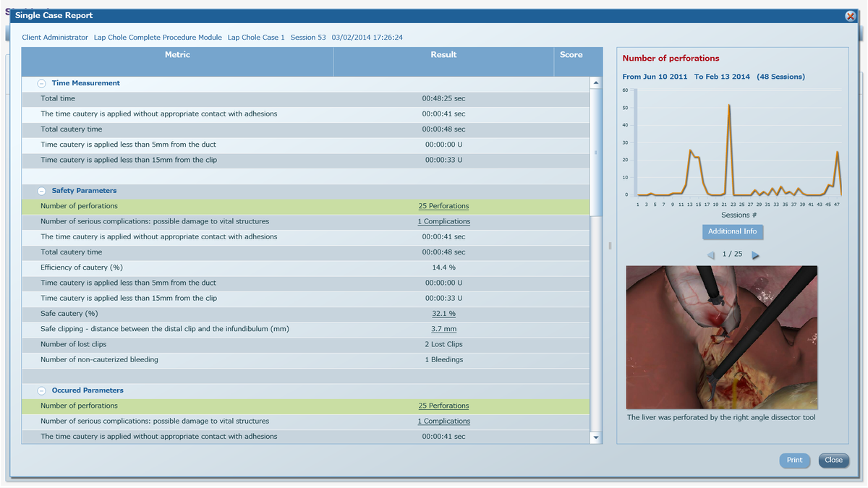Collapse the Occured Parameters section
The width and height of the screenshot is (868, 488).
point(42,390)
